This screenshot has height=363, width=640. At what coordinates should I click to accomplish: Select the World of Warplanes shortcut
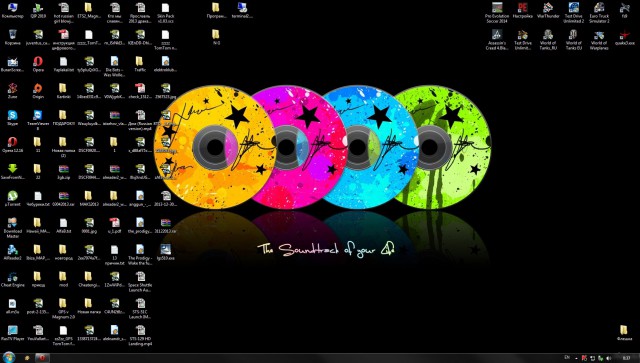pyautogui.click(x=599, y=40)
